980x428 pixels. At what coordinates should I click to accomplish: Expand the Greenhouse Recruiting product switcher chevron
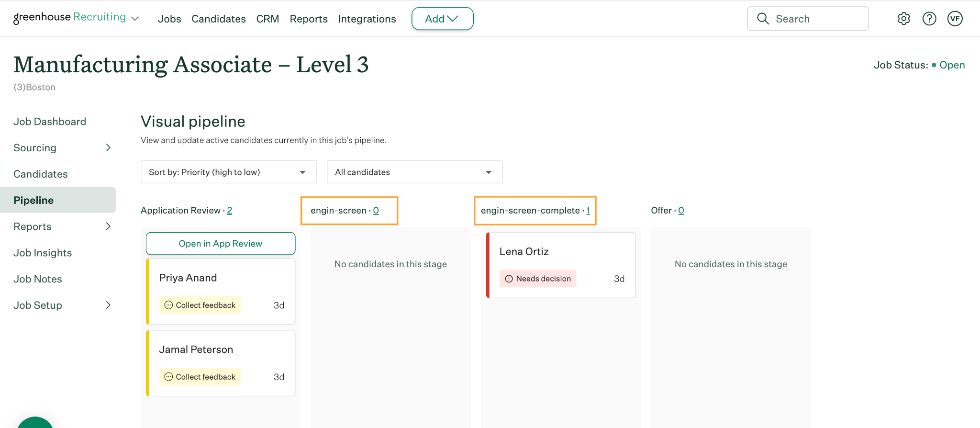[135, 19]
